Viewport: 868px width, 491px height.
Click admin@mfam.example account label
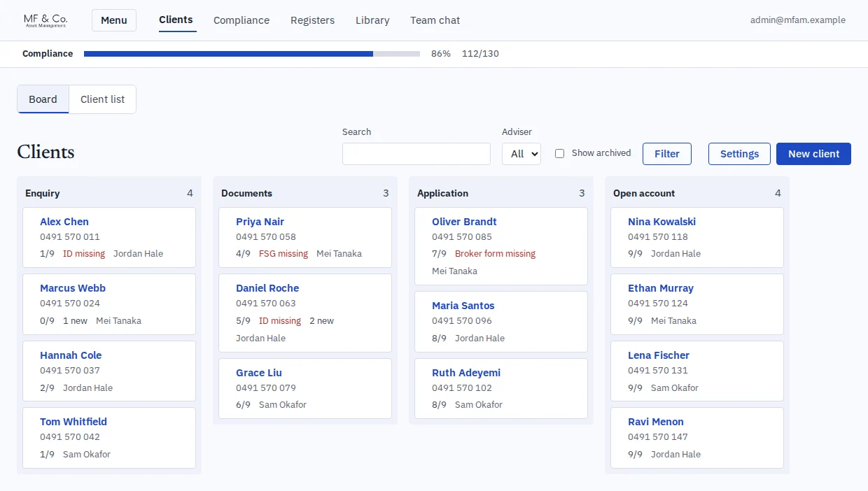pos(798,20)
